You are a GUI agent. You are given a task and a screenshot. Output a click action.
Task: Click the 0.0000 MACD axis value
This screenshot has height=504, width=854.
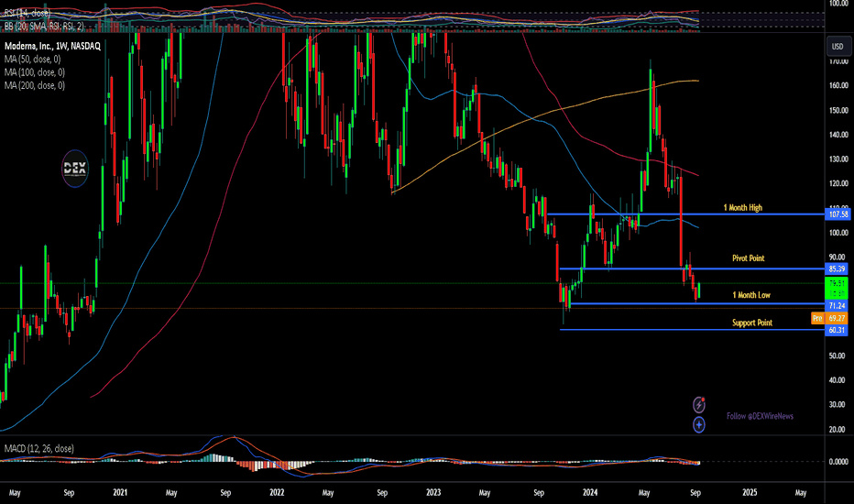pyautogui.click(x=838, y=462)
